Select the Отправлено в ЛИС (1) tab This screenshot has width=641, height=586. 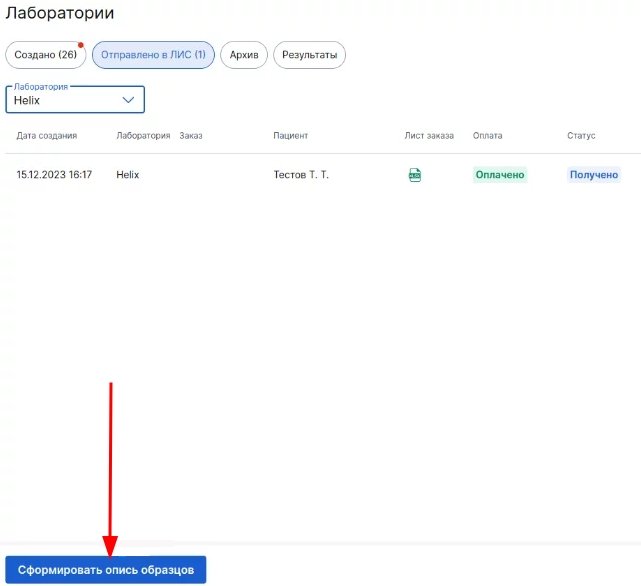153,55
